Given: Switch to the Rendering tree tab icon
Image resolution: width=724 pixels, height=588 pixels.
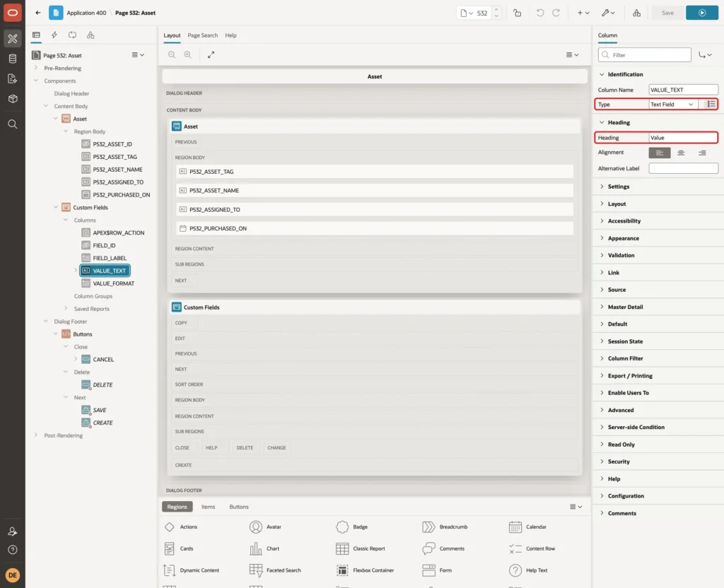Looking at the screenshot, I should pos(36,35).
